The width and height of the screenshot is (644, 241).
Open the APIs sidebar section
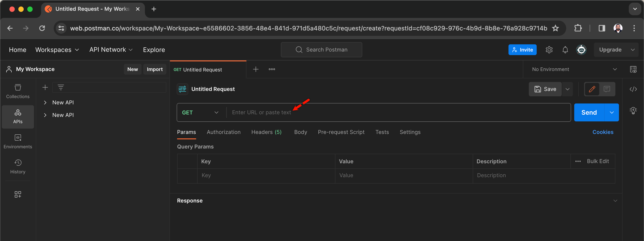(18, 116)
